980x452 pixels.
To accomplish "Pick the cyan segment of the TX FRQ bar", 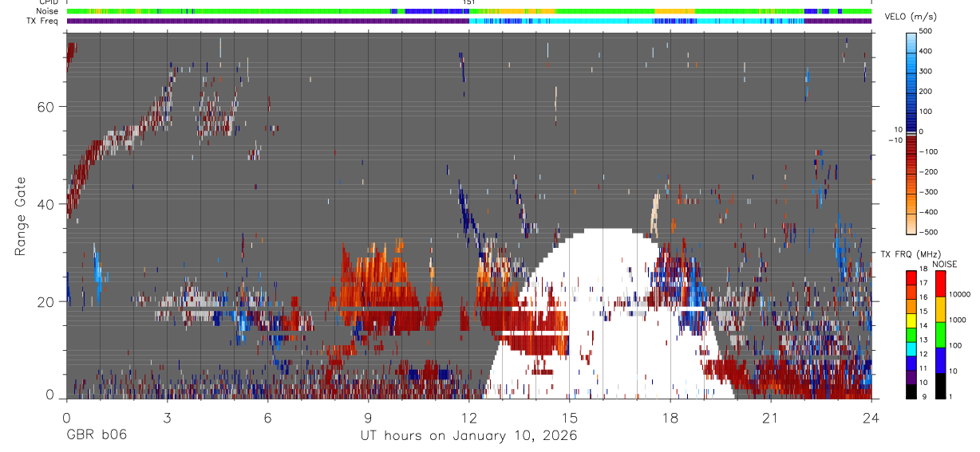I will [911, 349].
